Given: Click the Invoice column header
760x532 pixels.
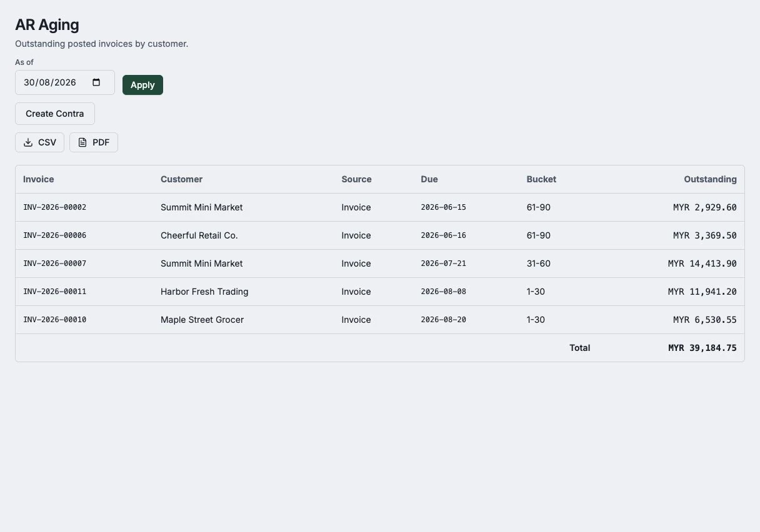Looking at the screenshot, I should 39,179.
